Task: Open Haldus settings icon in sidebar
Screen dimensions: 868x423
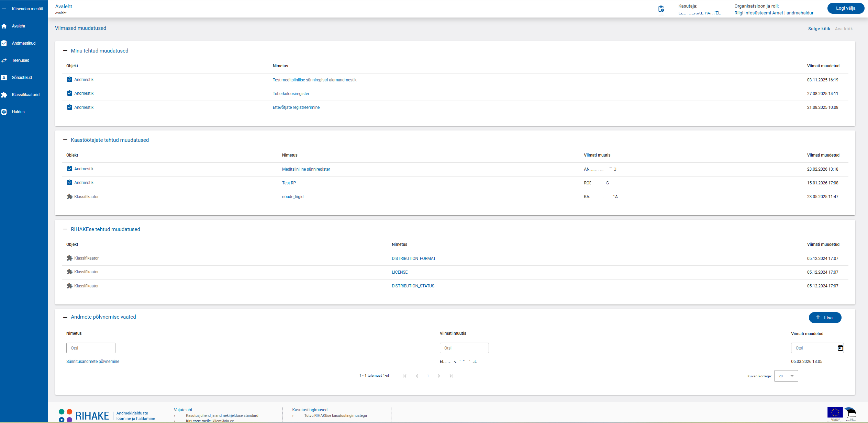Action: [x=4, y=112]
